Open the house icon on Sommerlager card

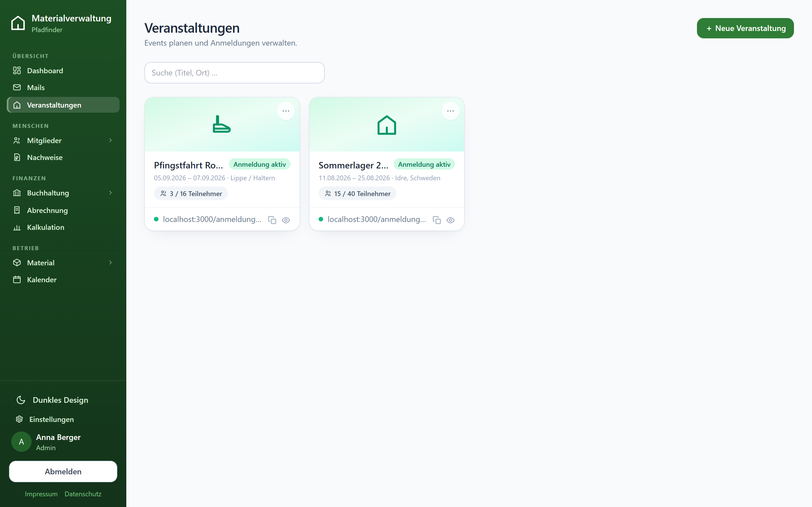[387, 125]
